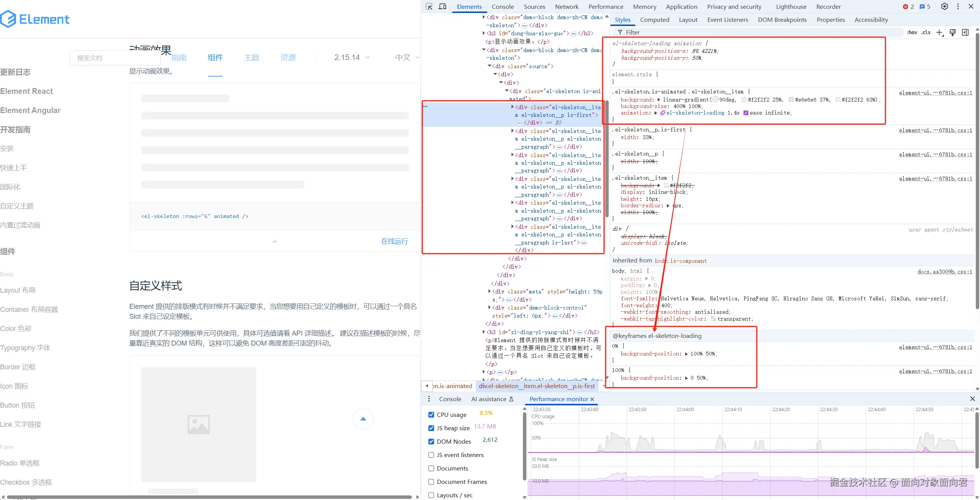The image size is (980, 500).
Task: Click the 在线运行 link
Action: pos(394,241)
